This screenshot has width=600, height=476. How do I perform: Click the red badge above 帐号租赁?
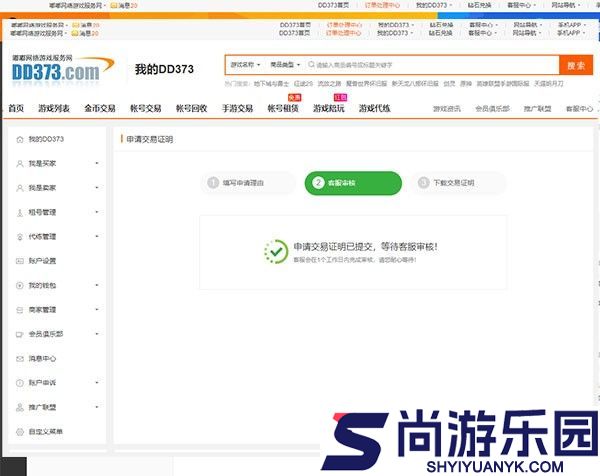tap(294, 98)
